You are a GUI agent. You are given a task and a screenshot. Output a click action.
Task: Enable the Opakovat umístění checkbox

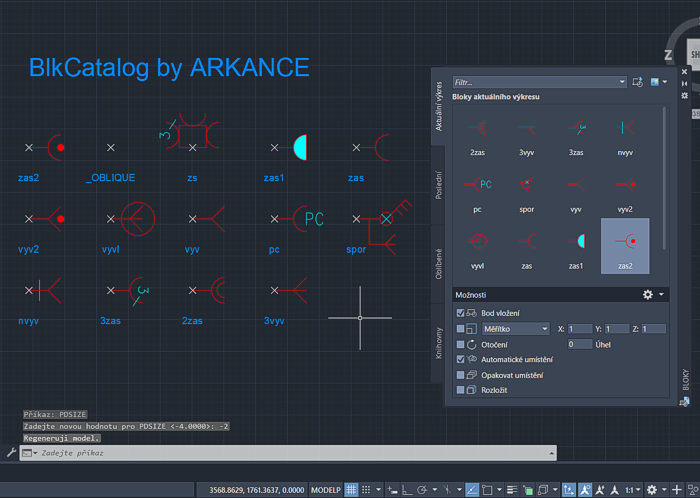pyautogui.click(x=461, y=375)
